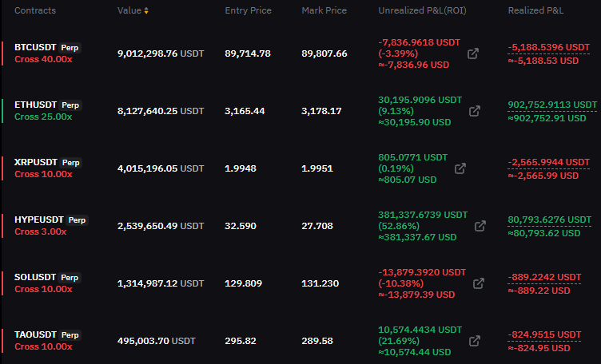This screenshot has width=601, height=364.
Task: Adjust HYPEUSDT Cross 3.00x leverage
Action: tap(40, 231)
